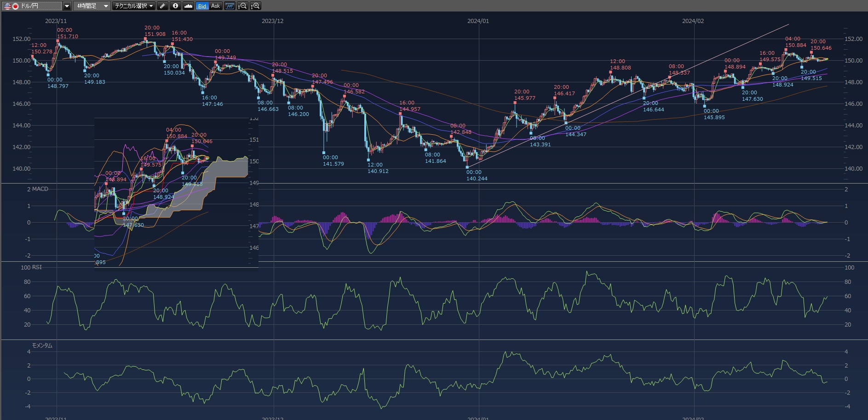Click the モメンタム panel label
868x420 pixels.
[42, 345]
